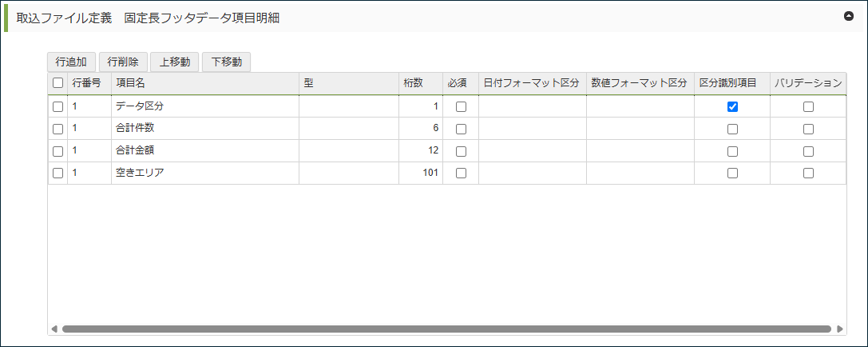
Task: Select the 空きエリア row checkbox
Action: [57, 173]
